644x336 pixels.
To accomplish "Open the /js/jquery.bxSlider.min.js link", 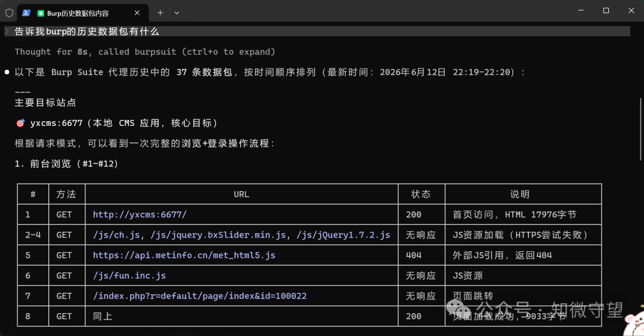I will pyautogui.click(x=218, y=235).
